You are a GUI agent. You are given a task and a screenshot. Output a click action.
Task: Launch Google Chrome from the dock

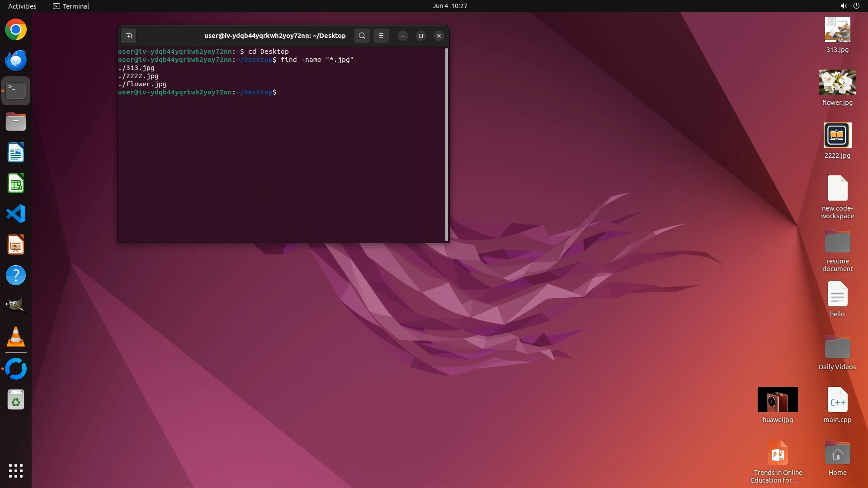pos(16,30)
